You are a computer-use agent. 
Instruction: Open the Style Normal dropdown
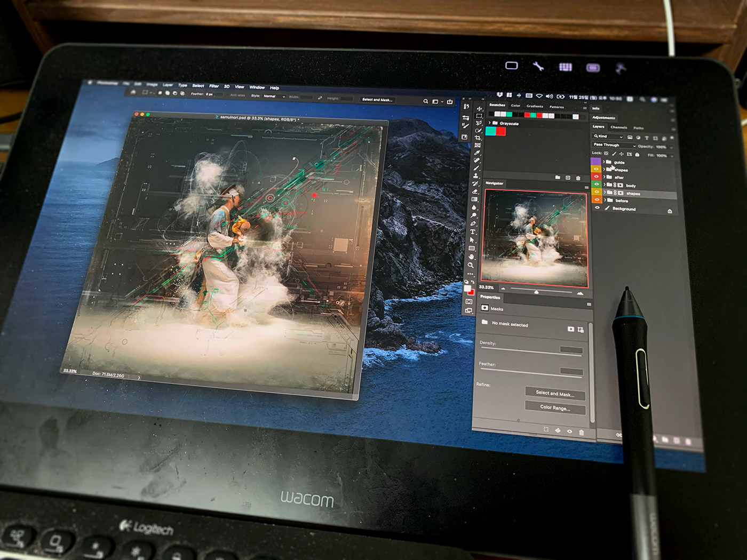274,96
